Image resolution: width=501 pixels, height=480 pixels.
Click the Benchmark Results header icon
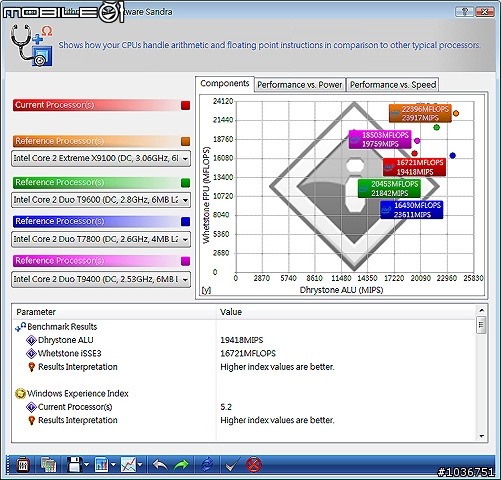click(20, 327)
